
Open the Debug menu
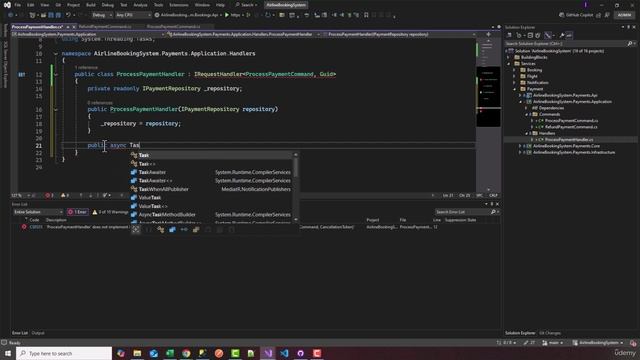click(108, 5)
